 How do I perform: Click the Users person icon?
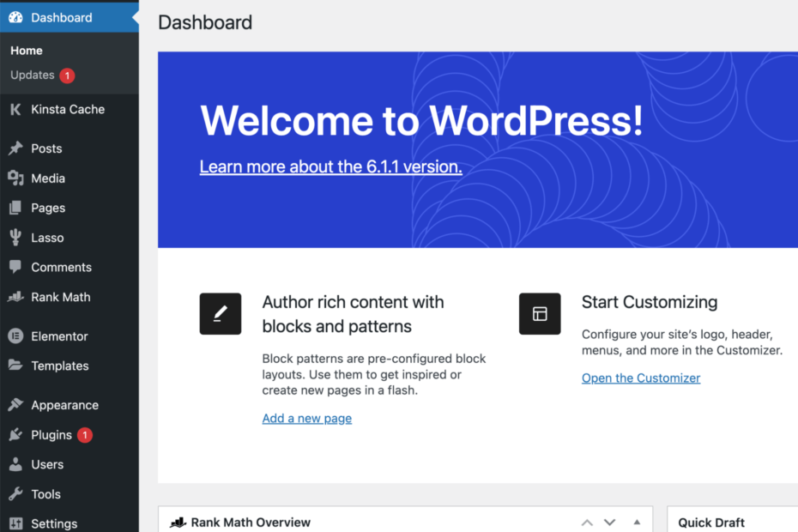click(15, 463)
